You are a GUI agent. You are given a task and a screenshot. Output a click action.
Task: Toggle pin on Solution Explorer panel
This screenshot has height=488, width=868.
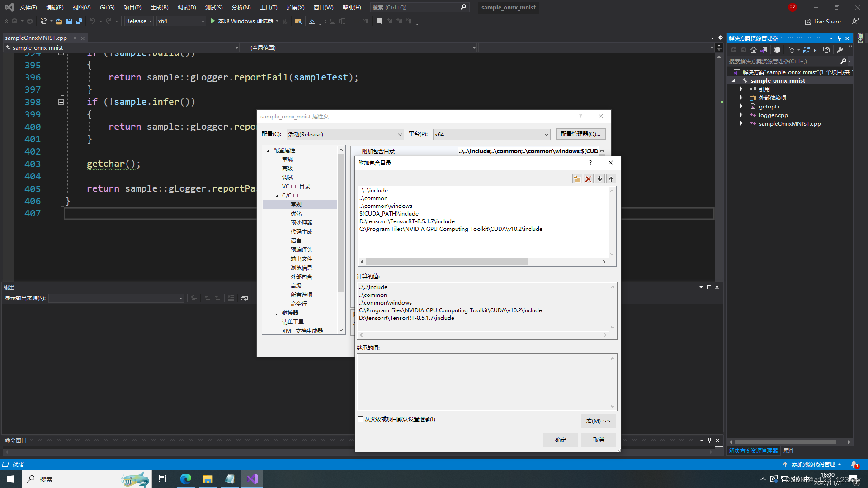click(x=839, y=38)
